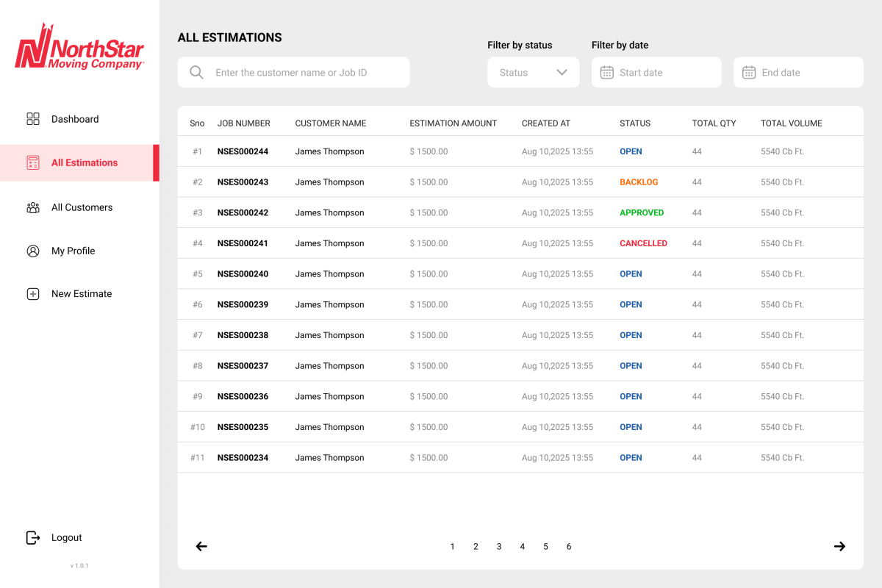Click the My Profile user icon

coord(33,251)
